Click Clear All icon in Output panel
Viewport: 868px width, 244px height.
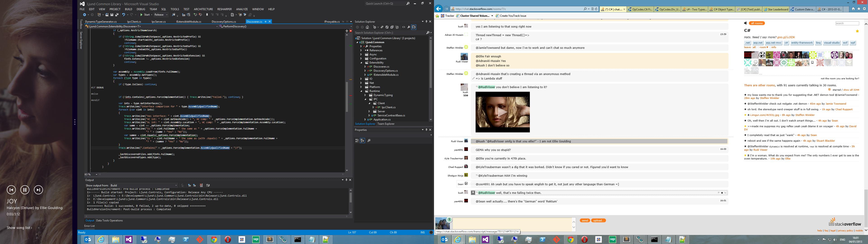(201, 185)
